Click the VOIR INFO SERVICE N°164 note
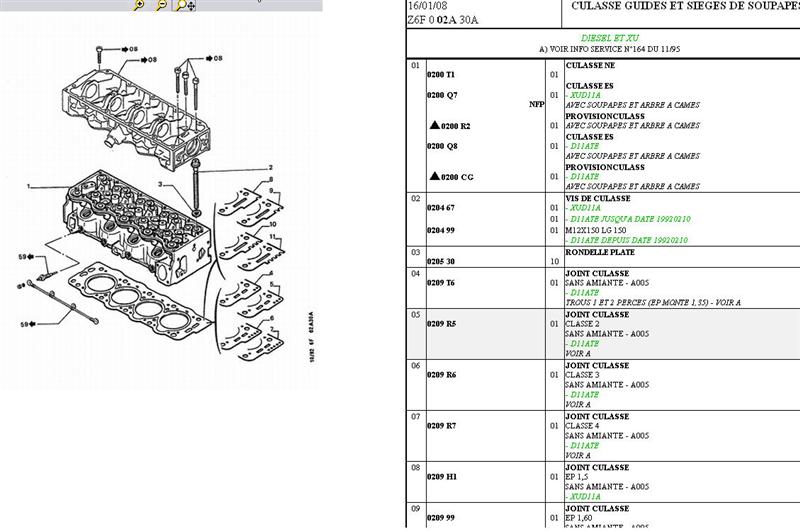This screenshot has height=531, width=800. [x=610, y=49]
